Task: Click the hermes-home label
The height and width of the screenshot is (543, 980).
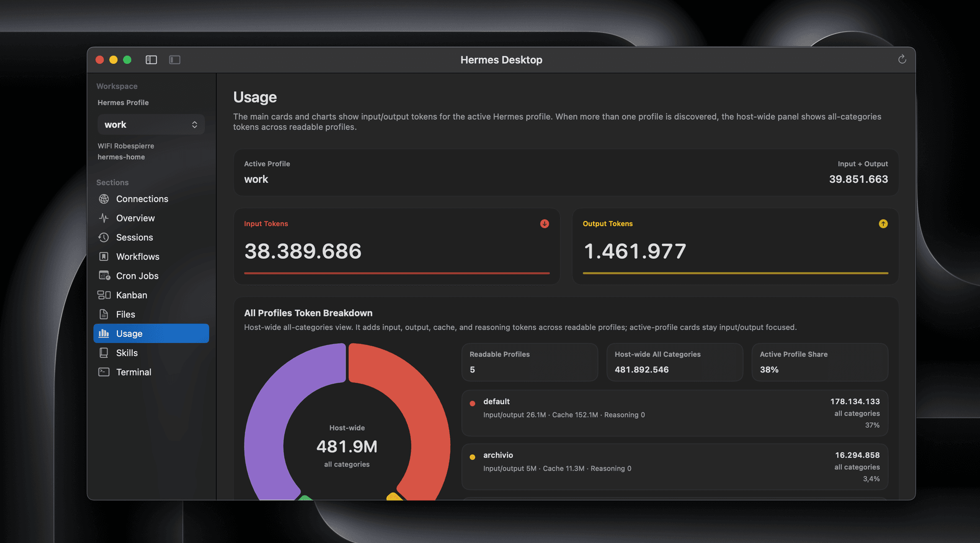Action: point(121,157)
